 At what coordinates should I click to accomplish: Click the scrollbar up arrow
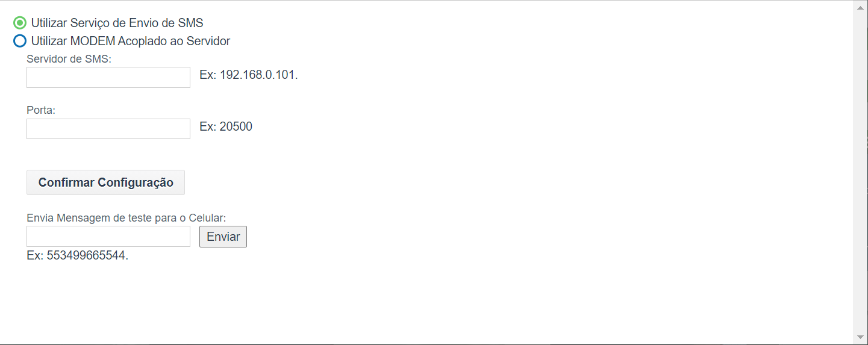tap(860, 8)
